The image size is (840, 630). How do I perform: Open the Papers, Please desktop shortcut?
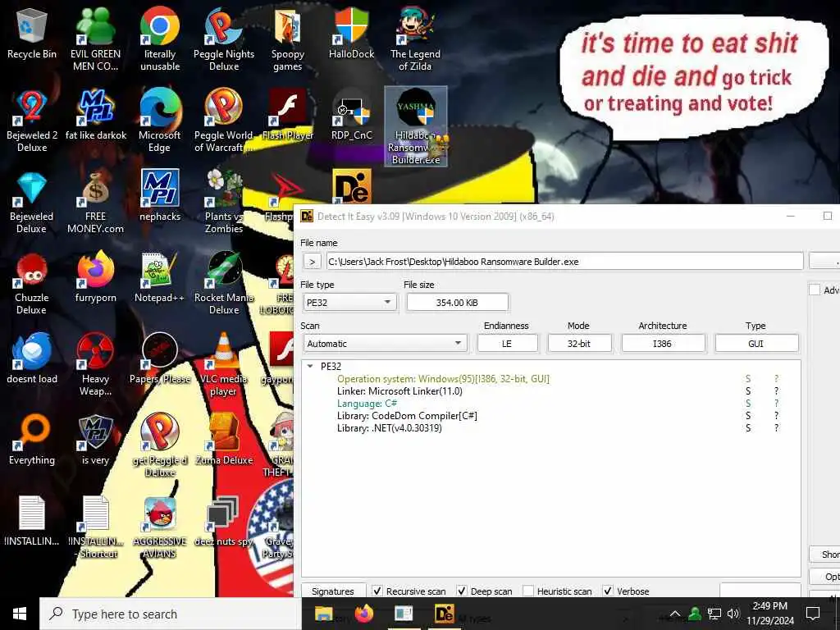pyautogui.click(x=160, y=359)
